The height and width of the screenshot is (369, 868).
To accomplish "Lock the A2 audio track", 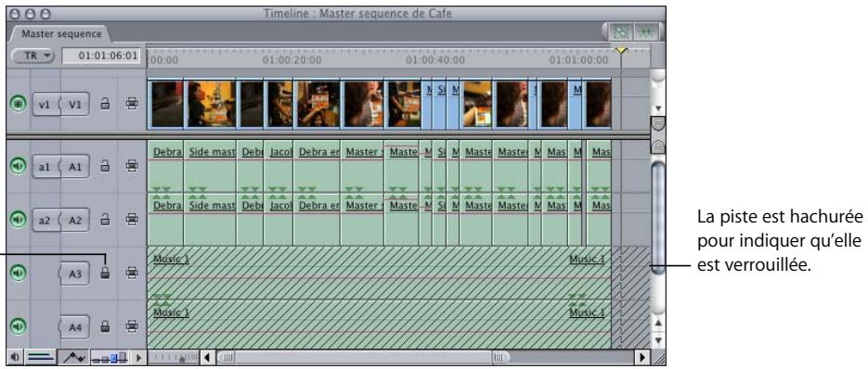I will (x=105, y=220).
